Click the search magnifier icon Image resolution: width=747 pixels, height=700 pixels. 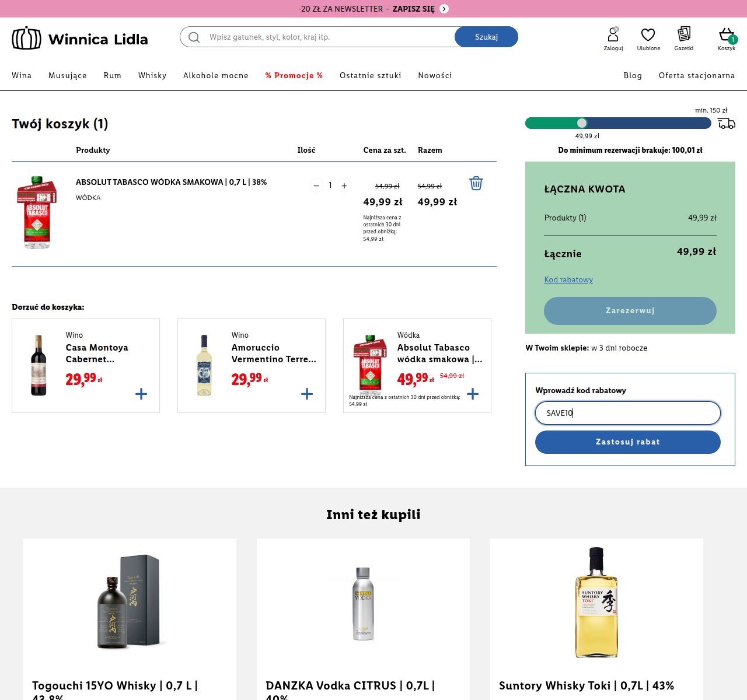(194, 37)
